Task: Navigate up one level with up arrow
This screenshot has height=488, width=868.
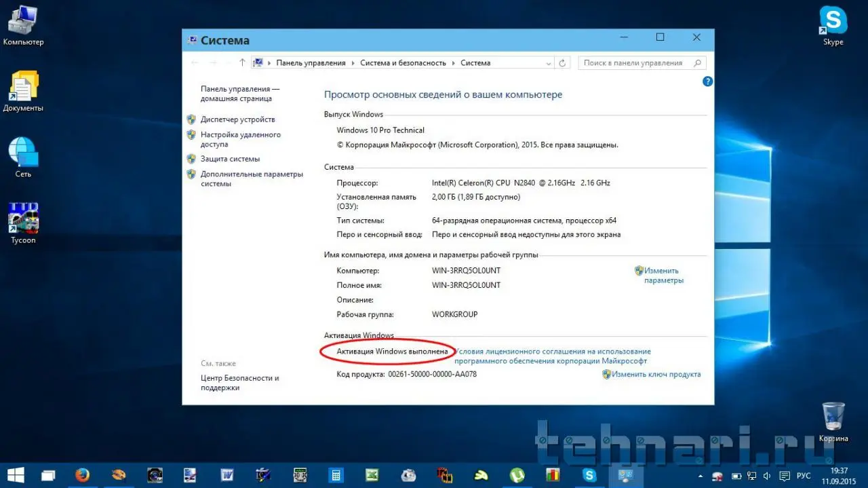Action: point(243,63)
